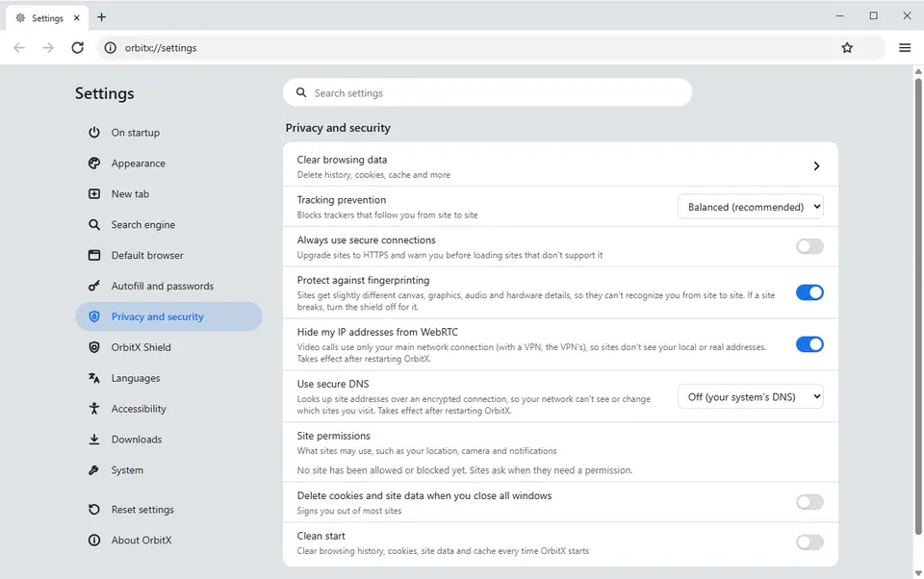Open the On startup settings section
The height and width of the screenshot is (579, 924).
point(168,133)
